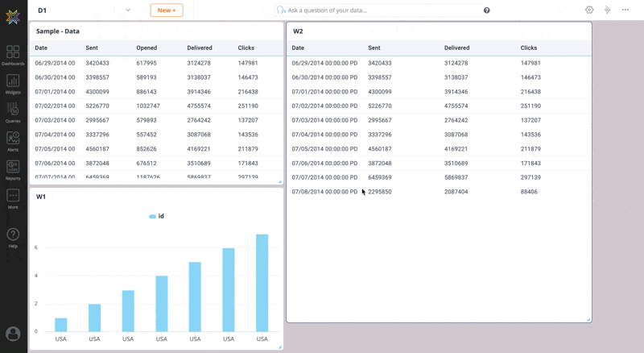Viewport: 644px width, 353px height.
Task: Go to Queries in the sidebar
Action: point(13,112)
